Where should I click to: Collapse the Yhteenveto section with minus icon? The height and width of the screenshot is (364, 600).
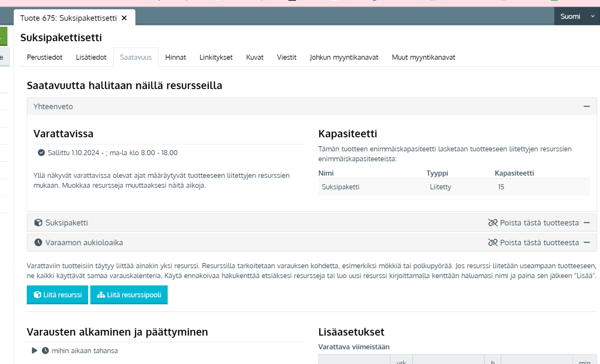tap(586, 106)
